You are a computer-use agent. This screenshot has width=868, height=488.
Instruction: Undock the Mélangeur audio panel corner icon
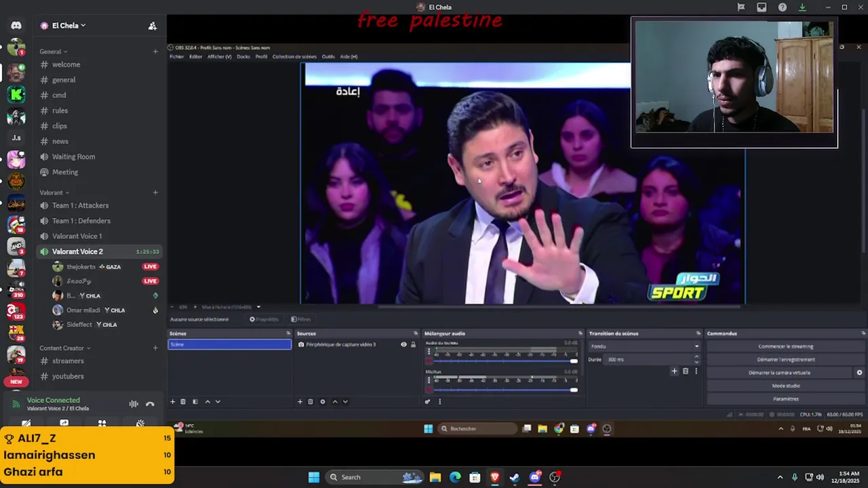[580, 333]
